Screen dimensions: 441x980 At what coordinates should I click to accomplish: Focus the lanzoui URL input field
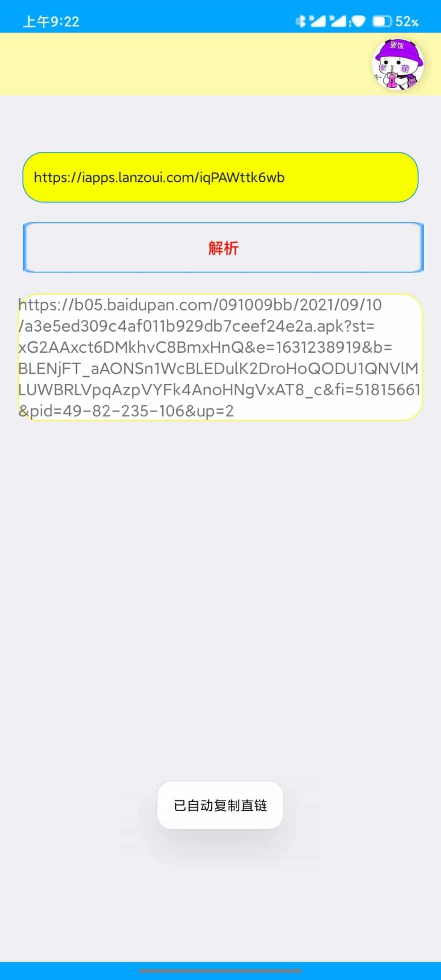point(220,177)
